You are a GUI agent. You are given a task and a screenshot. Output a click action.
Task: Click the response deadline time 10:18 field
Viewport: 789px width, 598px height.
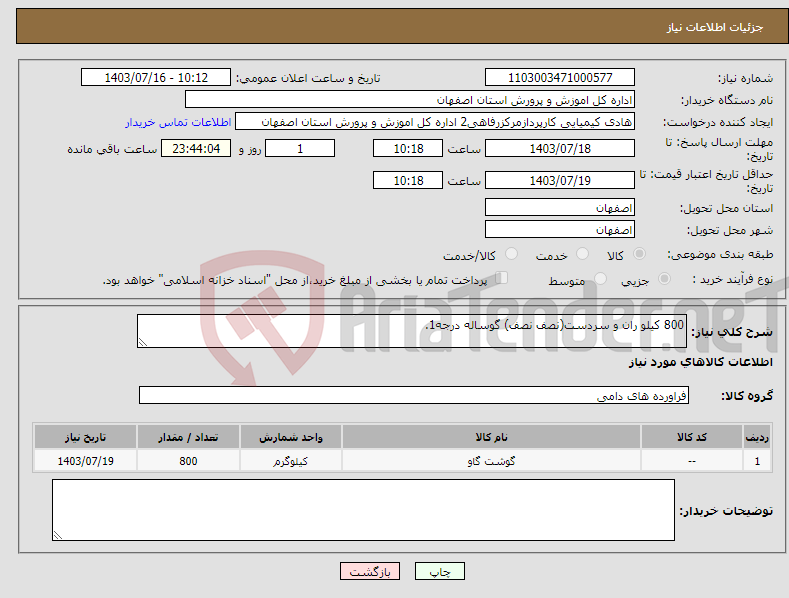coord(408,148)
